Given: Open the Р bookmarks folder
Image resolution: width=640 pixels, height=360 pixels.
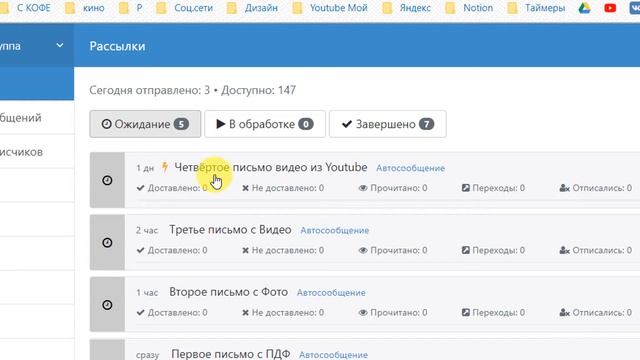Looking at the screenshot, I should 131,8.
